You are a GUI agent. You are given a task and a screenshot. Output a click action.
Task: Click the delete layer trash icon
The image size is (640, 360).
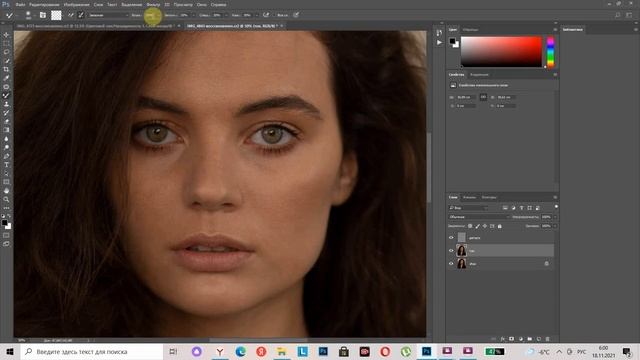[x=548, y=339]
